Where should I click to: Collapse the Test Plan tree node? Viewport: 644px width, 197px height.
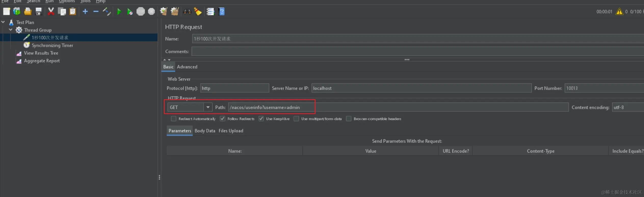coord(3,22)
